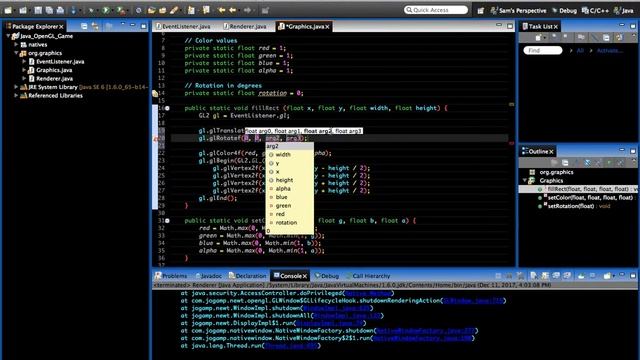The image size is (640, 360).
Task: Switch to EventListener.java editor tab
Action: (183, 26)
